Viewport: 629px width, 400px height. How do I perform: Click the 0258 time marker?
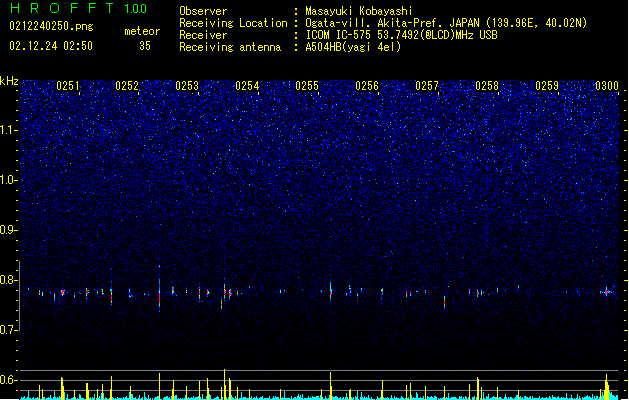487,86
